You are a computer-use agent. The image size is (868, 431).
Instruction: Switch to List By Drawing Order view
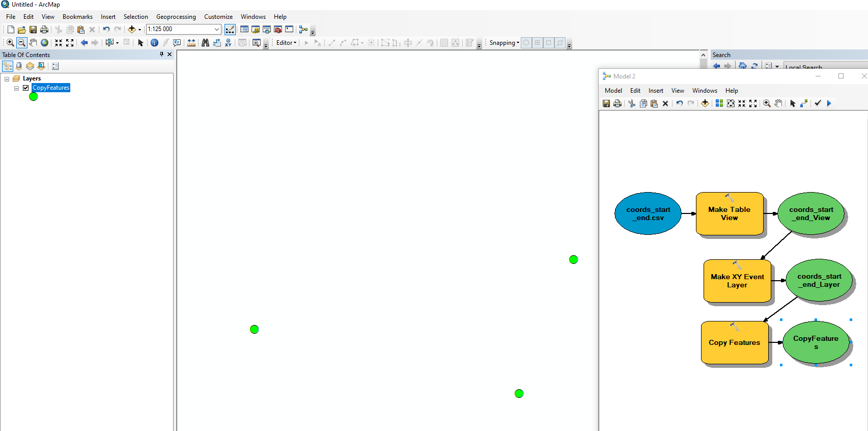(8, 66)
